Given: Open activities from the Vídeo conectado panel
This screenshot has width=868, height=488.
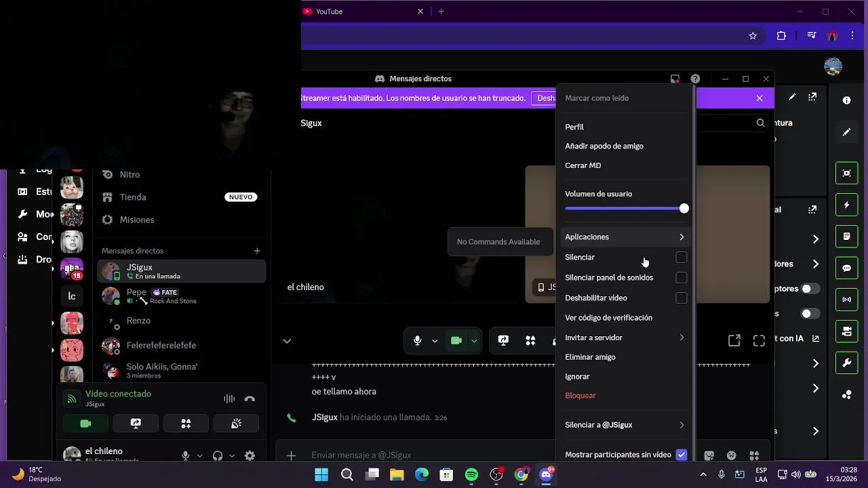Looking at the screenshot, I should tap(186, 424).
